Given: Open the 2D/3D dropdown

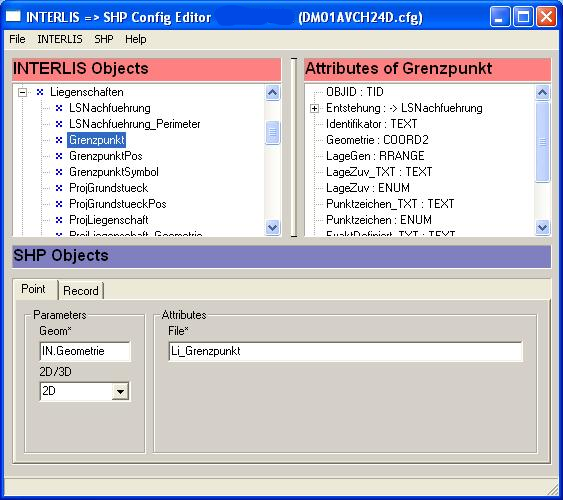Looking at the screenshot, I should [x=120, y=391].
